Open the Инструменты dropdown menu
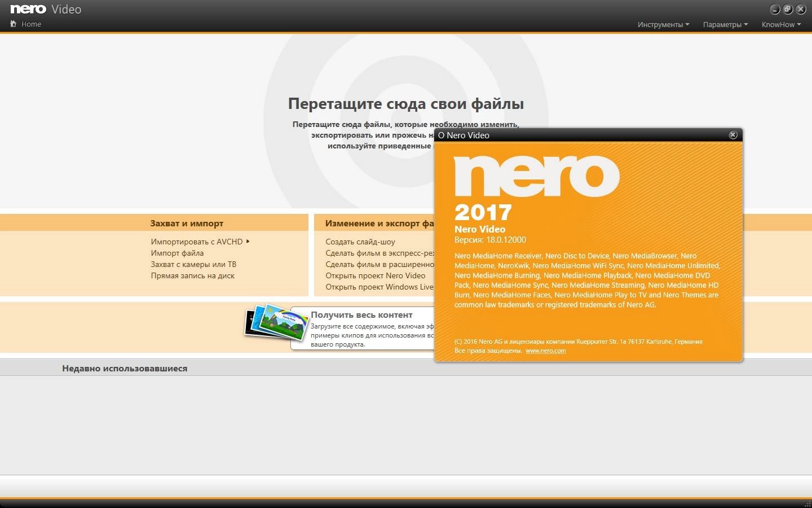Image resolution: width=812 pixels, height=508 pixels. pos(663,24)
